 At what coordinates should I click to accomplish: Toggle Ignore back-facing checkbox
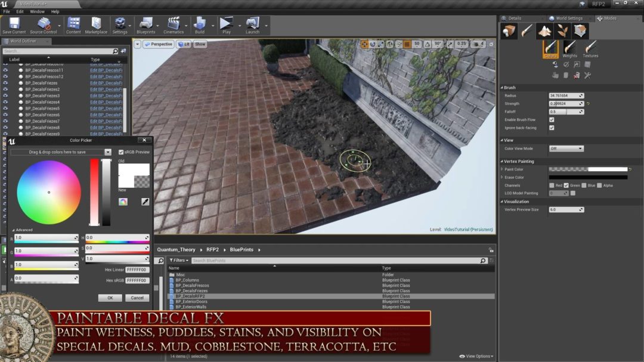tap(552, 128)
